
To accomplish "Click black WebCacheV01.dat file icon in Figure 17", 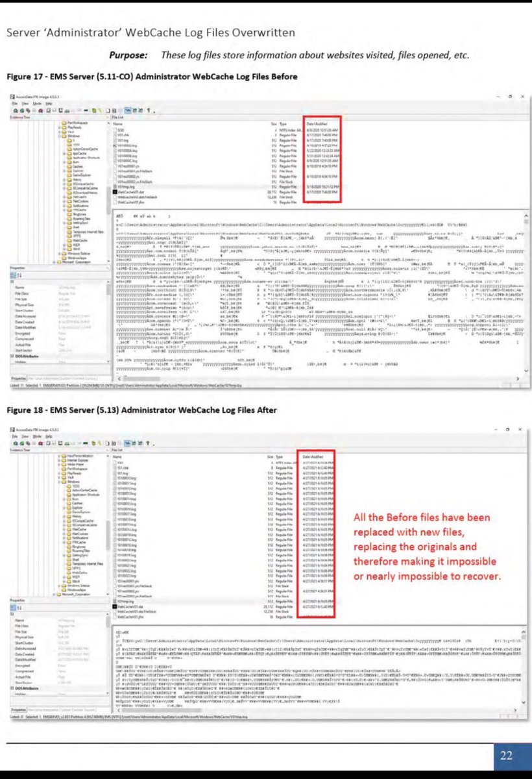I will click(x=115, y=192).
